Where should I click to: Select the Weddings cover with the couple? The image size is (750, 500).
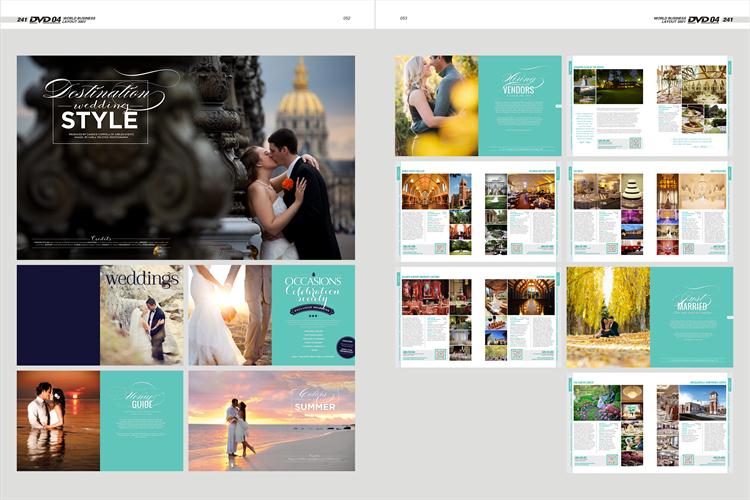pos(142,314)
